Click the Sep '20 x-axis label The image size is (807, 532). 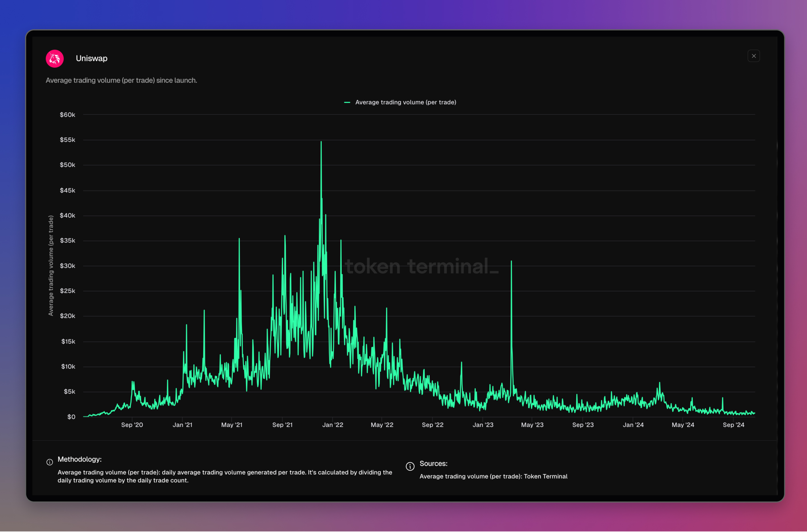pos(132,425)
